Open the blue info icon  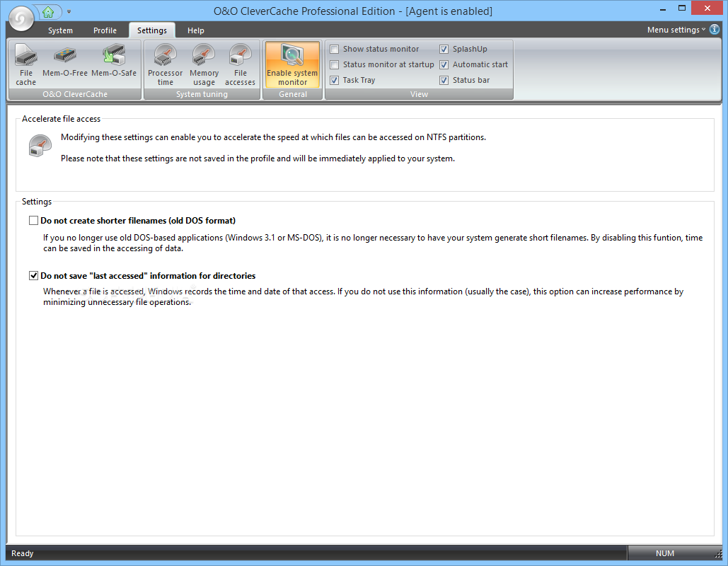(715, 29)
